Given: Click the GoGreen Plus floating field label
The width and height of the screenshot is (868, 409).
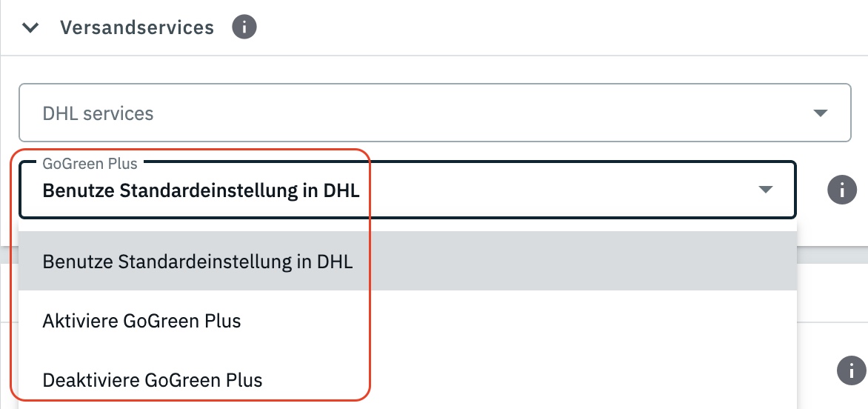Looking at the screenshot, I should coord(90,164).
